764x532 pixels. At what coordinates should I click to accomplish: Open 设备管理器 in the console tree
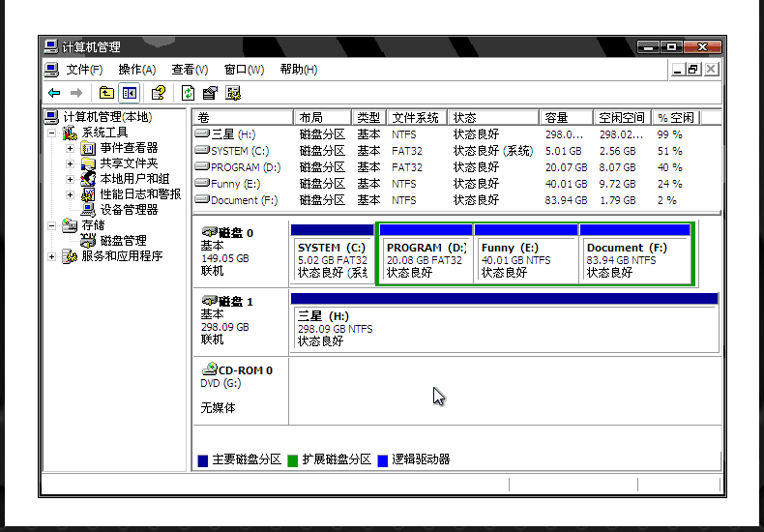click(x=128, y=209)
